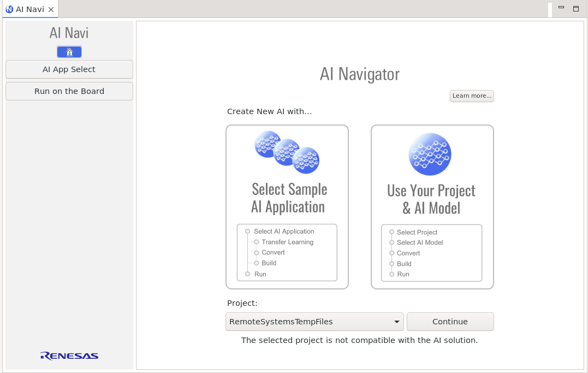
Task: Maximize the AI Navi view panel
Action: coord(575,9)
